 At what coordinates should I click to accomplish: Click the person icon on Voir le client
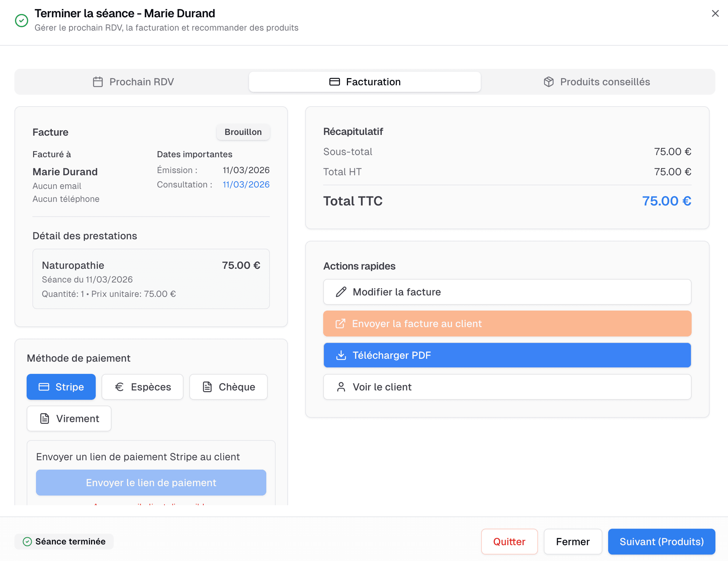tap(341, 387)
